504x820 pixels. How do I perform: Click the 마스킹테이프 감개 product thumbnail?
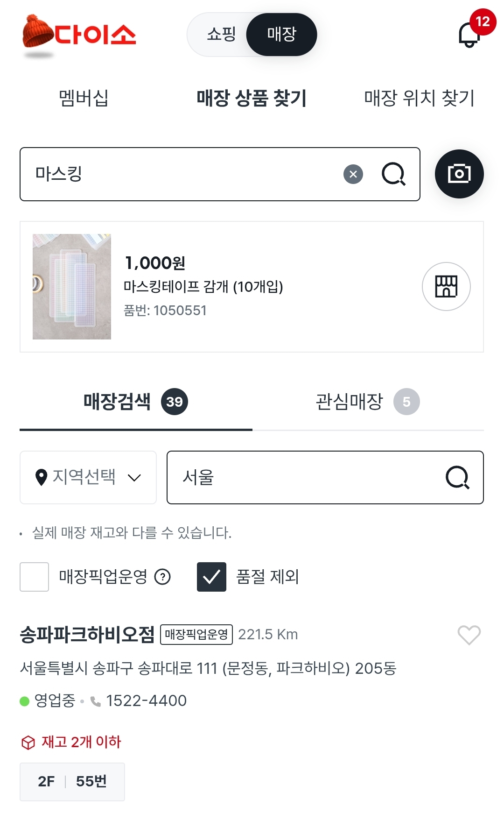(x=72, y=286)
